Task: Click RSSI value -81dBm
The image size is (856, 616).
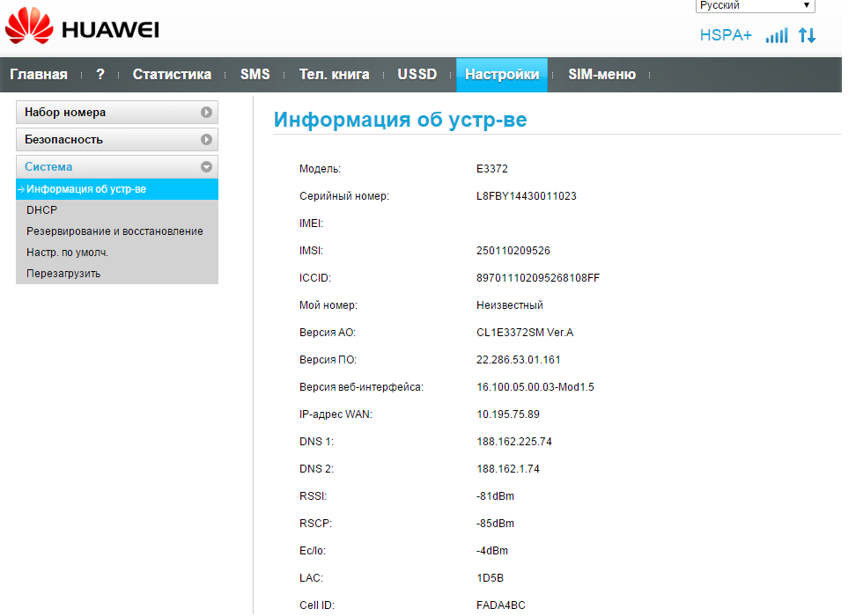Action: click(x=495, y=496)
